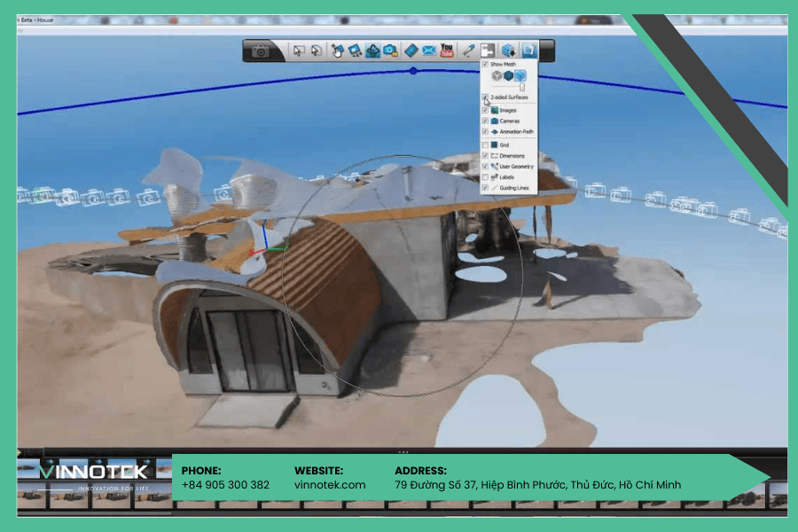Click the mesh cube with download arrow
The height and width of the screenshot is (532, 798).
coord(508,51)
